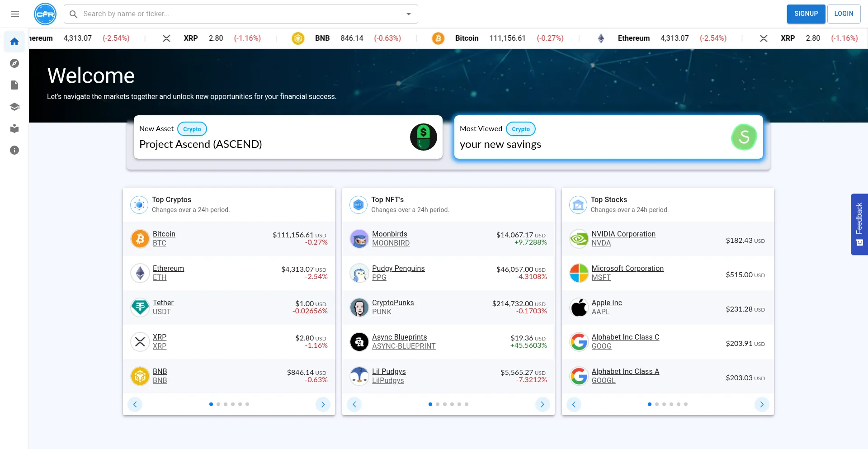This screenshot has width=868, height=449.
Task: Select last pagination dot in Top Stocks
Action: pos(686,404)
